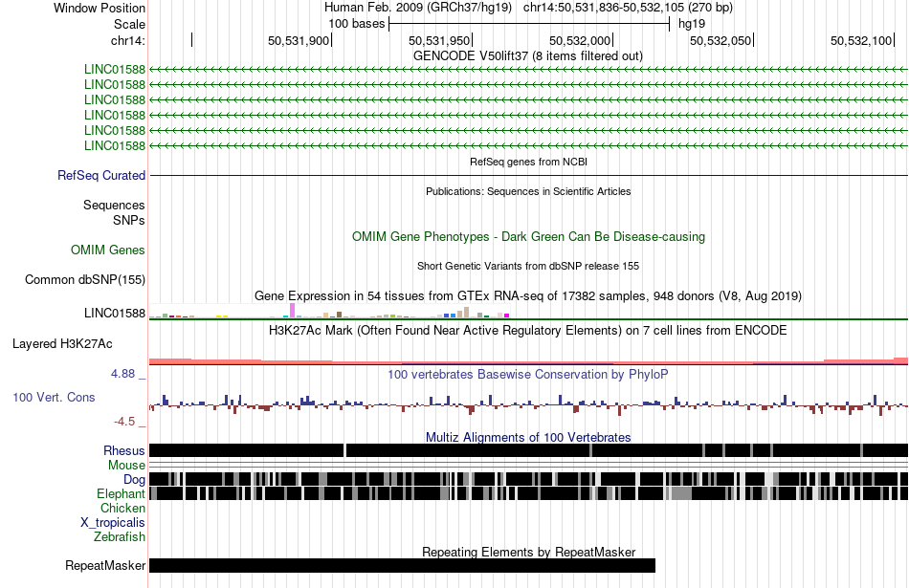Click the Elephant alignment block row
This screenshot has height=588, width=909.
pos(528,493)
